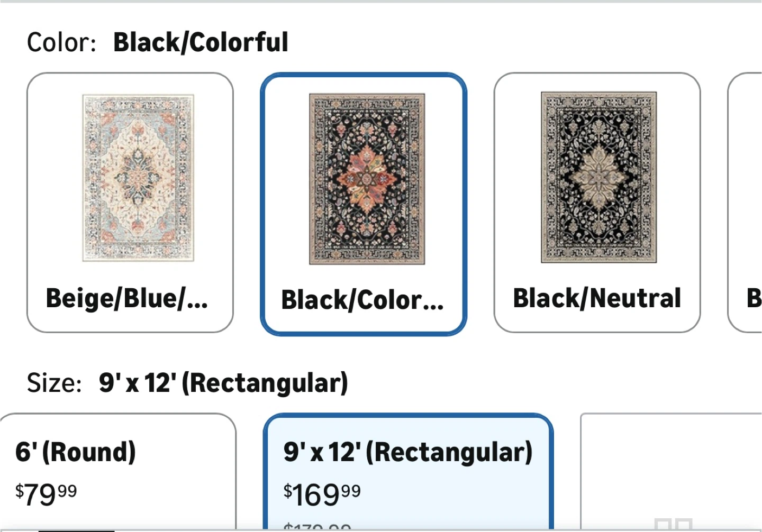Click the 'Black/Neutral' swatch label text
This screenshot has width=762, height=532.
point(597,298)
